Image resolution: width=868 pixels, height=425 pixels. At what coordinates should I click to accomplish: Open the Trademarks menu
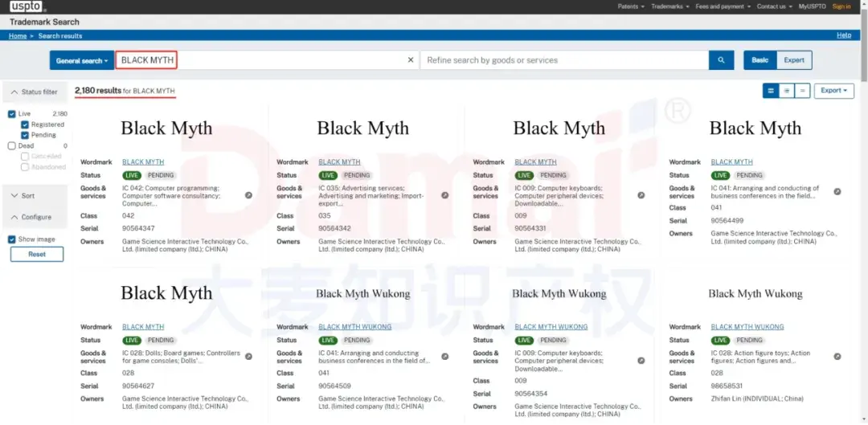coord(669,6)
